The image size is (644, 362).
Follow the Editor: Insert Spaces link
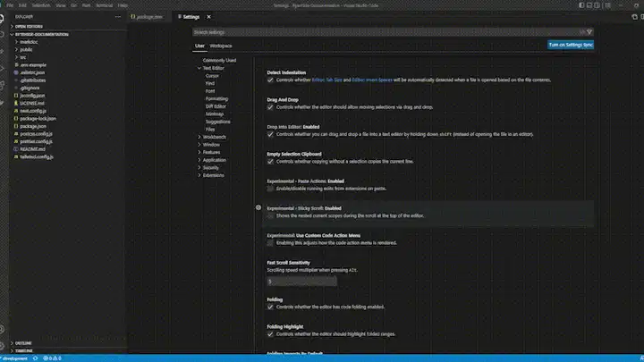372,80
